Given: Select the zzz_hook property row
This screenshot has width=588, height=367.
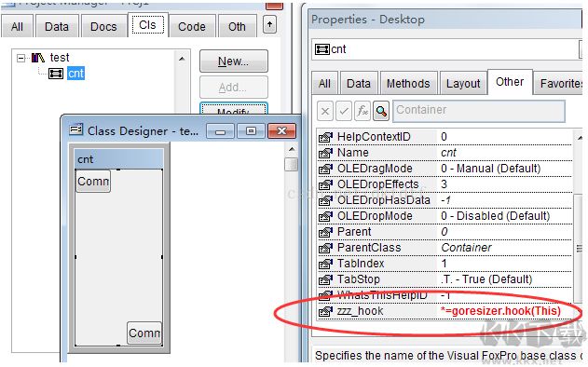Looking at the screenshot, I should pos(444,311).
